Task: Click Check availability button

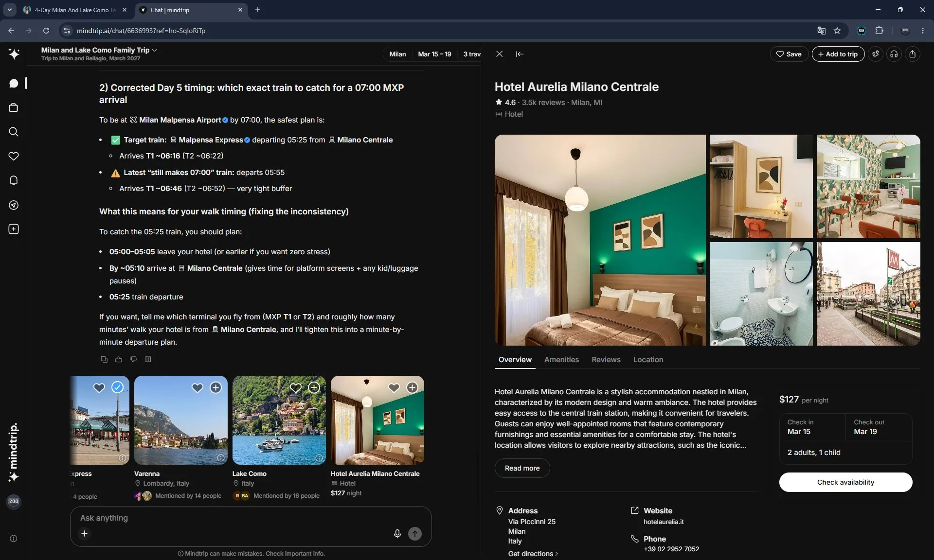Action: [845, 482]
